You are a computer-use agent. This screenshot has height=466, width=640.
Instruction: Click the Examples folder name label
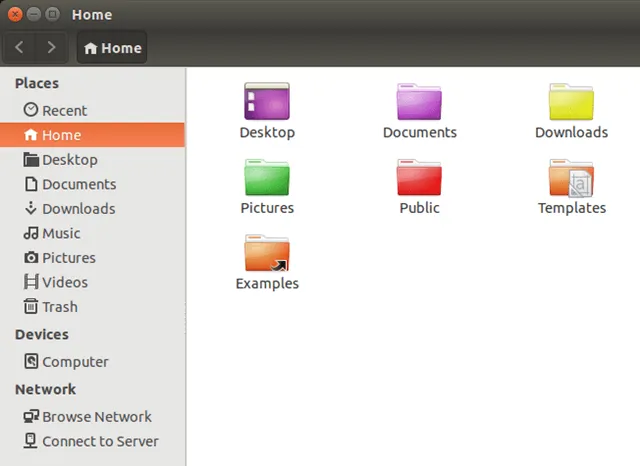[x=267, y=284]
